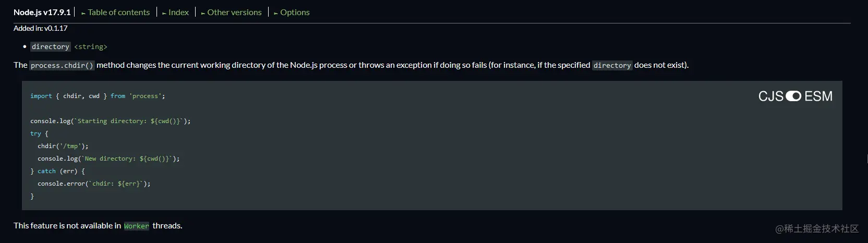868x243 pixels.
Task: Click the arrow icon beside Table of contents
Action: click(83, 14)
